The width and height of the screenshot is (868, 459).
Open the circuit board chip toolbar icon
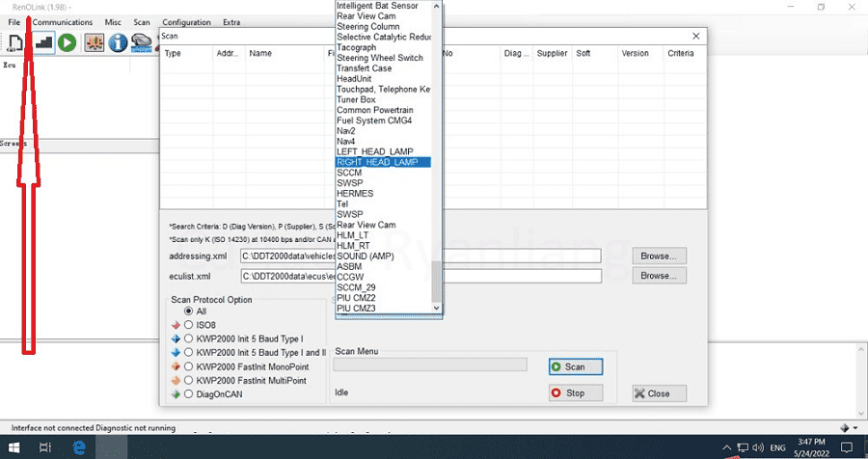point(95,42)
